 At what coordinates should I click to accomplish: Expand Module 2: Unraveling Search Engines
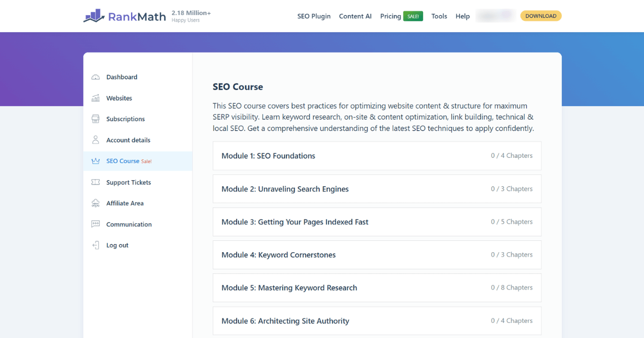(x=377, y=189)
